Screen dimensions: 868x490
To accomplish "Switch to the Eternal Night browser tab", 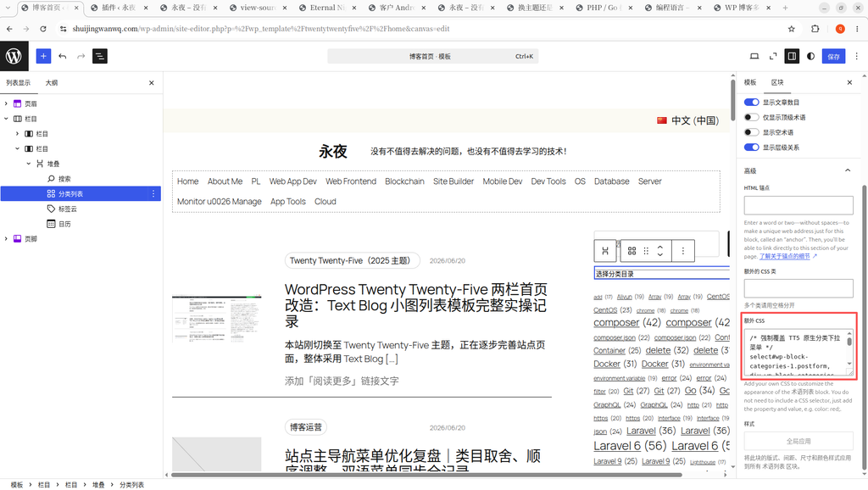I will (327, 8).
